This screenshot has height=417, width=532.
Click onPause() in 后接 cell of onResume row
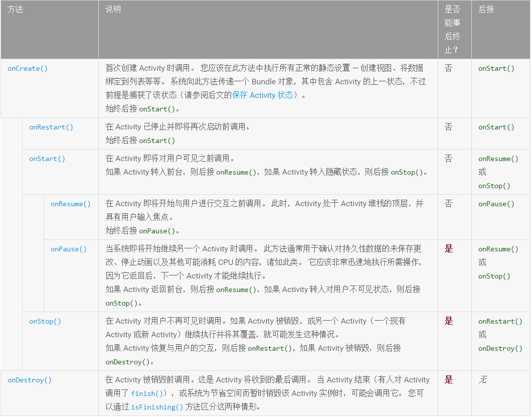(x=496, y=204)
